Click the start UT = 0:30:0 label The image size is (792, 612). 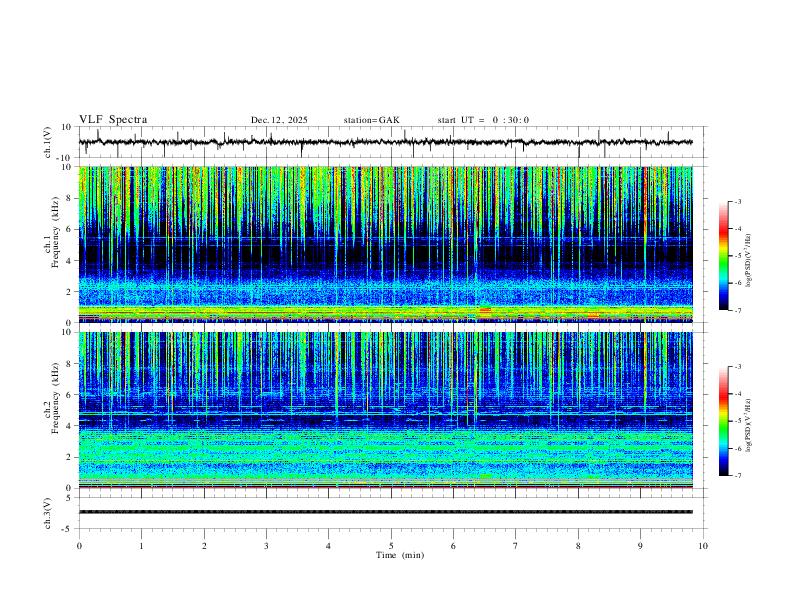pos(483,120)
